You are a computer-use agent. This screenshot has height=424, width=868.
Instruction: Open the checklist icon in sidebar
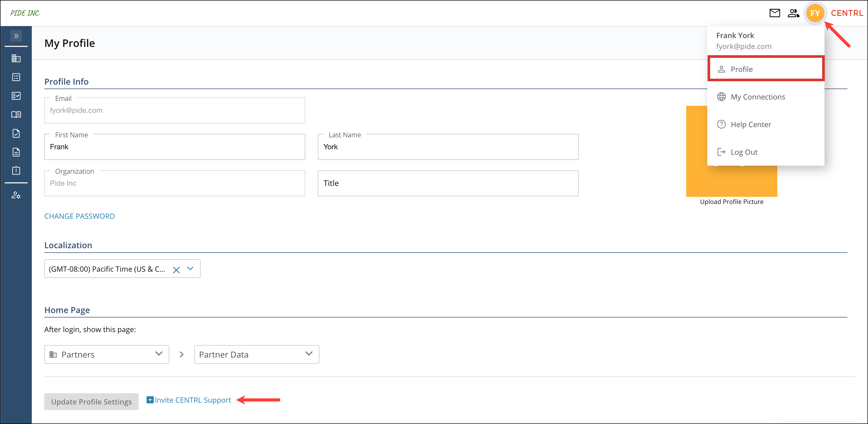tap(16, 96)
